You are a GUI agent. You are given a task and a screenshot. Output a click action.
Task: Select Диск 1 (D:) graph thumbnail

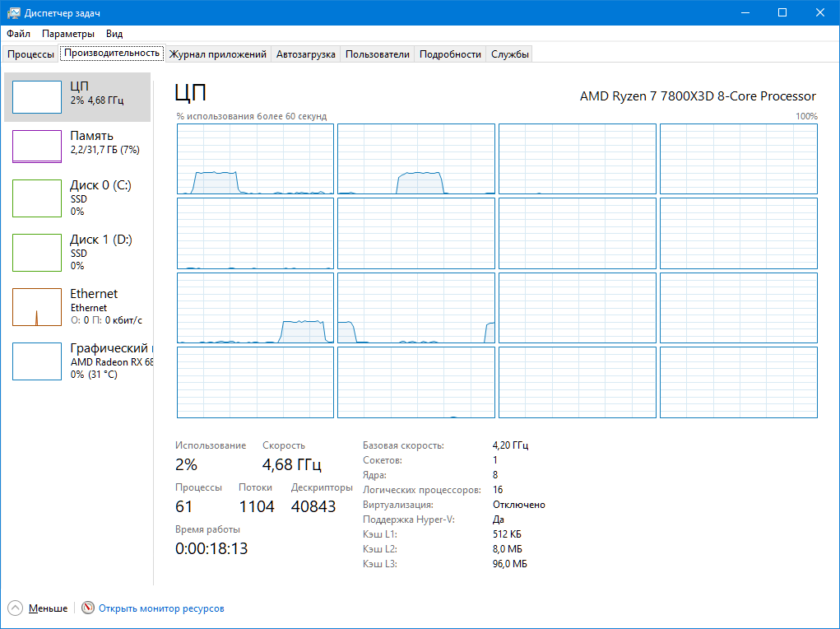click(x=37, y=253)
